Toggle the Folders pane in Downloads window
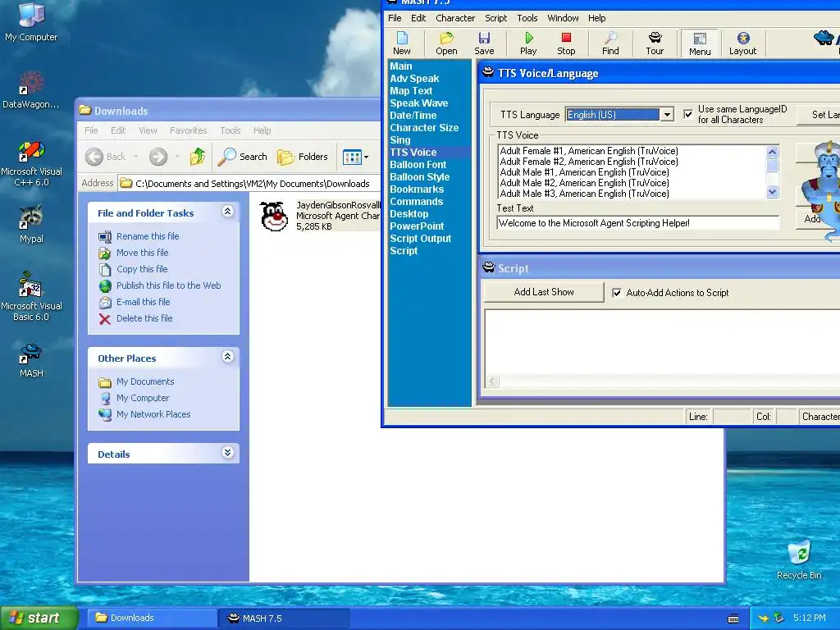This screenshot has width=840, height=630. [x=303, y=157]
